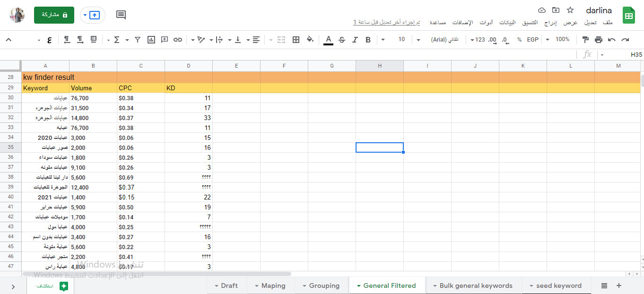Open the comment history icon
This screenshot has height=294, width=644.
pyautogui.click(x=121, y=15)
